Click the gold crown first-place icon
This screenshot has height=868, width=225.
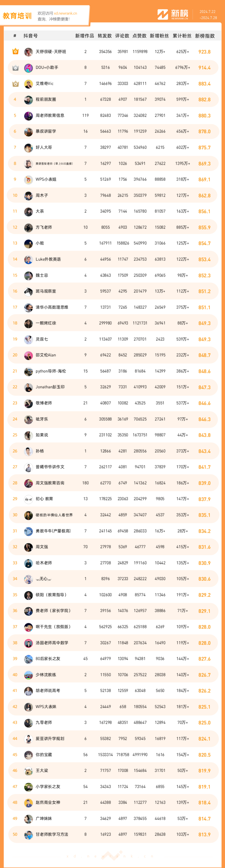point(15,52)
